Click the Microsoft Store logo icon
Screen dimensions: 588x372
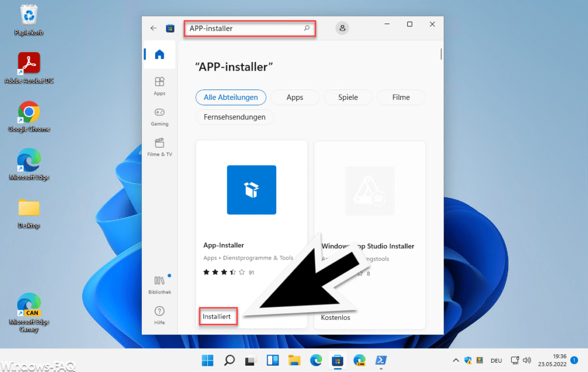pyautogui.click(x=170, y=29)
